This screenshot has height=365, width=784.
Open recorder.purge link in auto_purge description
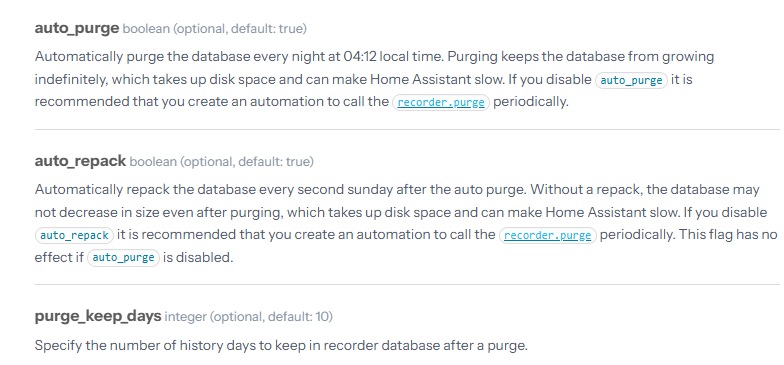440,102
